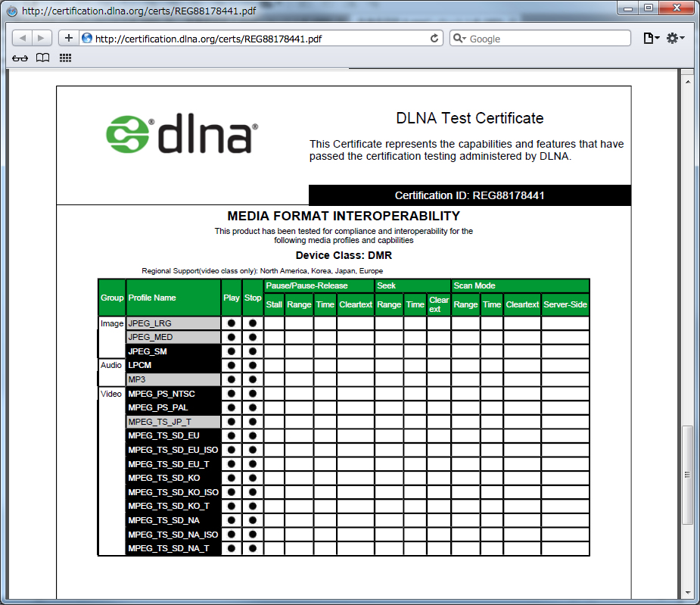Go forward to the next page
The width and height of the screenshot is (700, 605).
pos(42,39)
